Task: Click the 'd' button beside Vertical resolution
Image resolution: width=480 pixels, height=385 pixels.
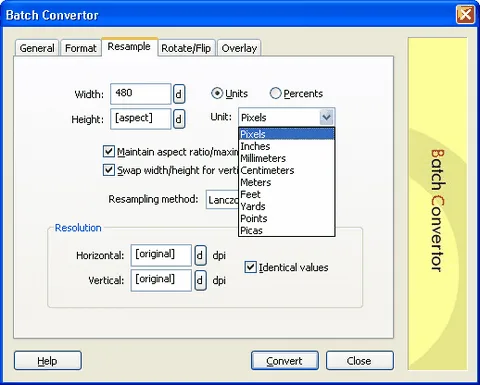Action: click(x=200, y=280)
